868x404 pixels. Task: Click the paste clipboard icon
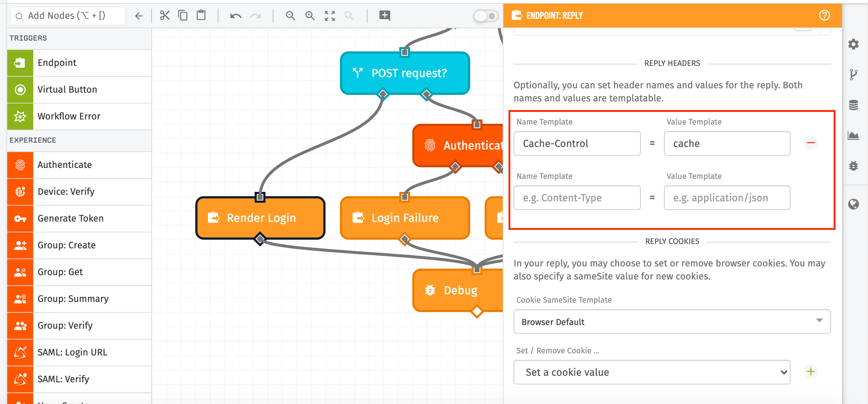[201, 16]
